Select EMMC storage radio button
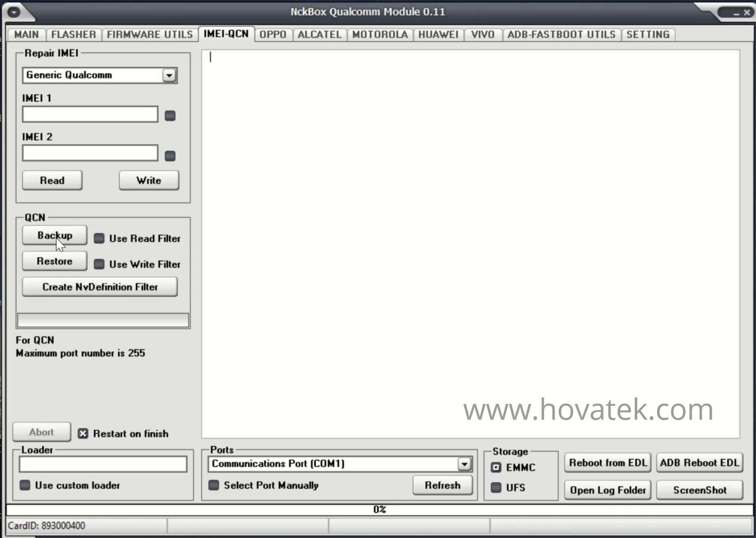Screen dimensions: 756x538 coord(496,467)
